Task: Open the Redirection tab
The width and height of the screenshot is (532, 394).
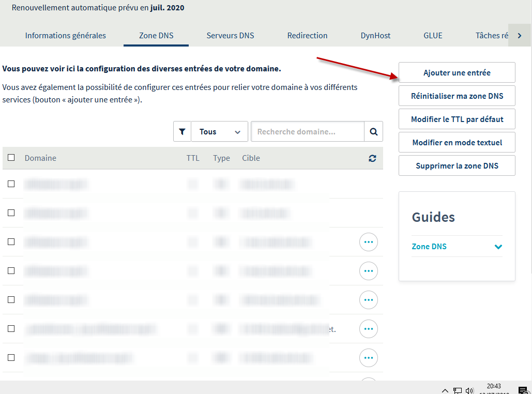Action: (307, 36)
